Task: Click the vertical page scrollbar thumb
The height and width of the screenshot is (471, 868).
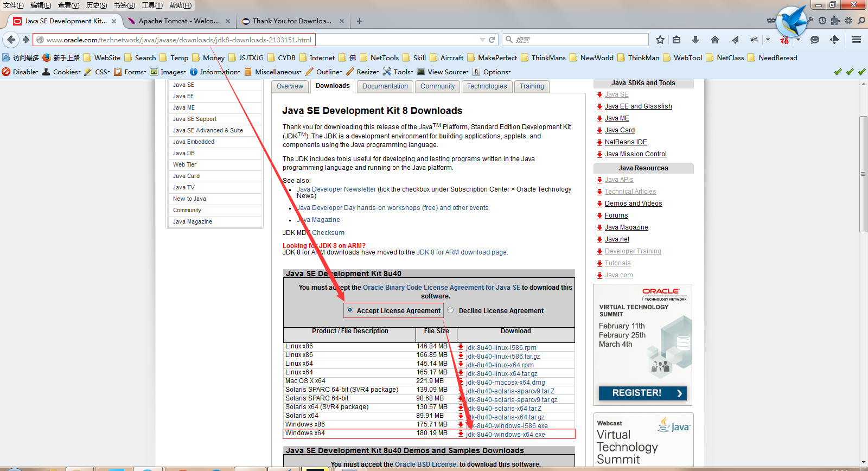Action: [863, 174]
